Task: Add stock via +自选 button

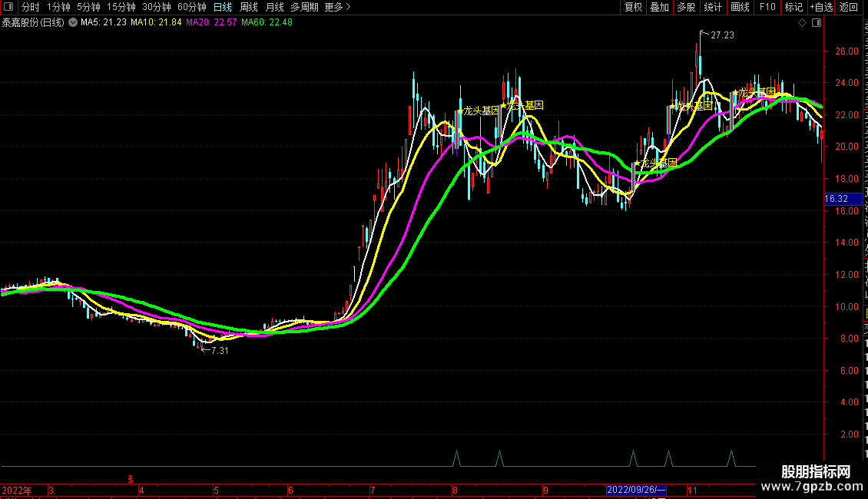Action: tap(821, 7)
